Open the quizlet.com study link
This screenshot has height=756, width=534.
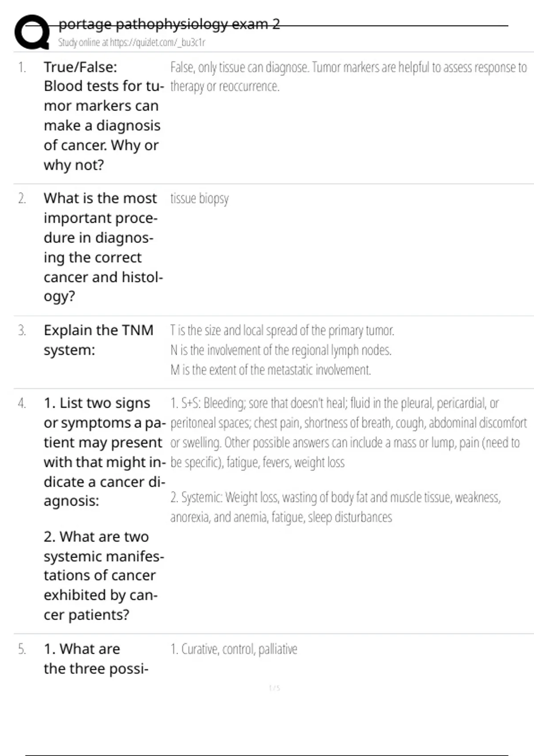pos(132,42)
